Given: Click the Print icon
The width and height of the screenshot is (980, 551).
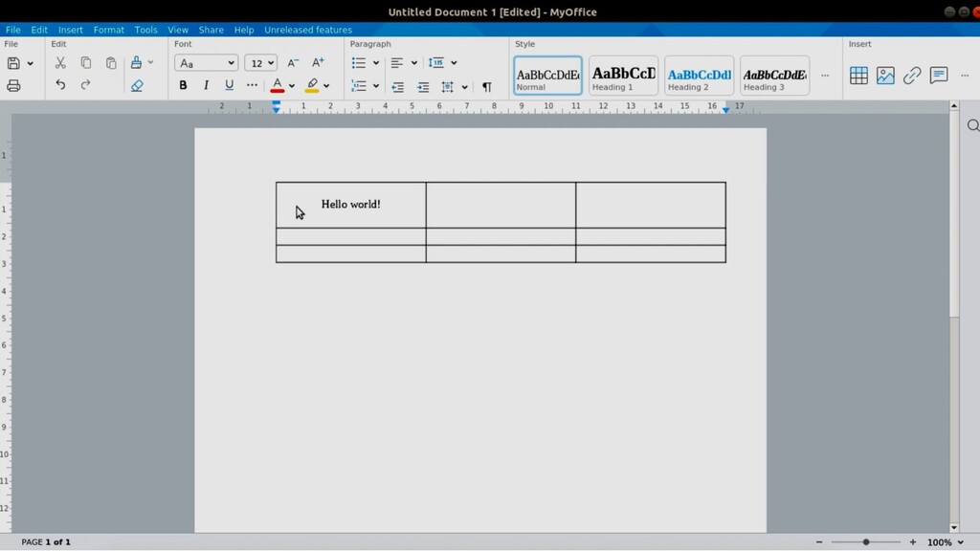Looking at the screenshot, I should point(13,85).
